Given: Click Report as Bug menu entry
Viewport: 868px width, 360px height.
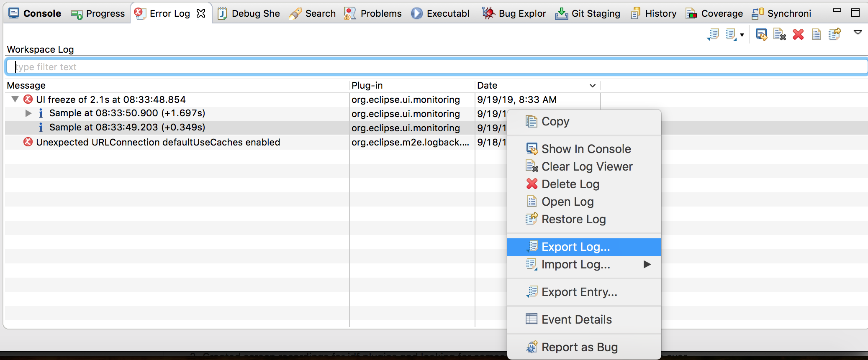Looking at the screenshot, I should coord(579,347).
